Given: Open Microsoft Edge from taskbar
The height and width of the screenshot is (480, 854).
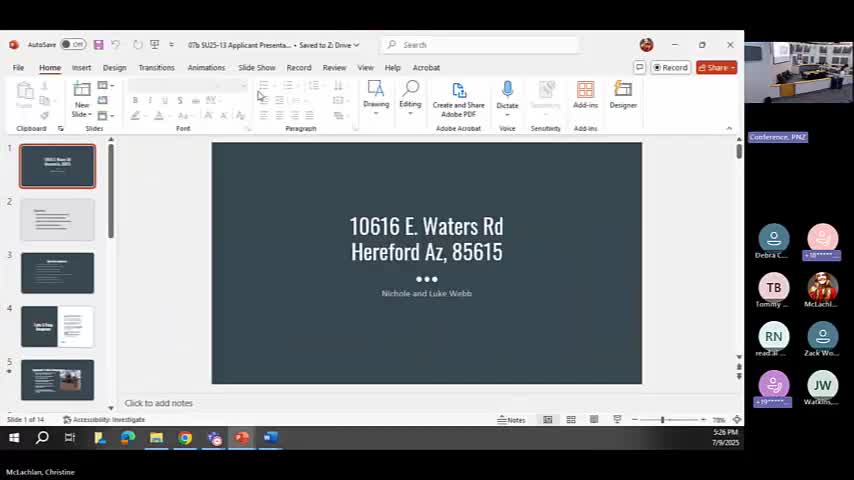Looking at the screenshot, I should [128, 438].
